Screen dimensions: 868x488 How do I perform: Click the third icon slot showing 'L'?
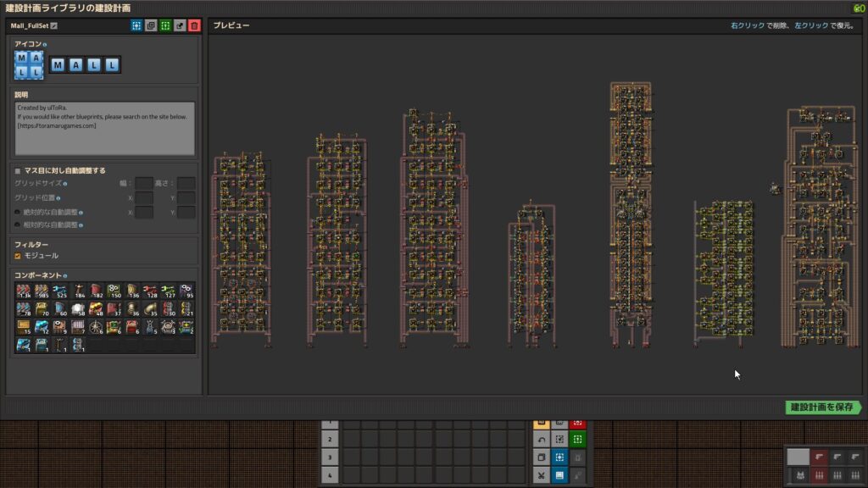pos(94,64)
